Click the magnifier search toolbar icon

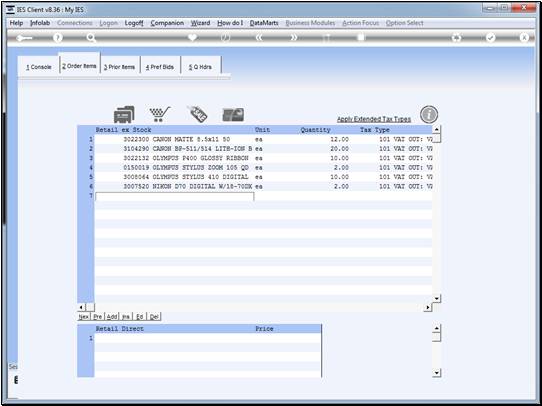click(x=91, y=38)
